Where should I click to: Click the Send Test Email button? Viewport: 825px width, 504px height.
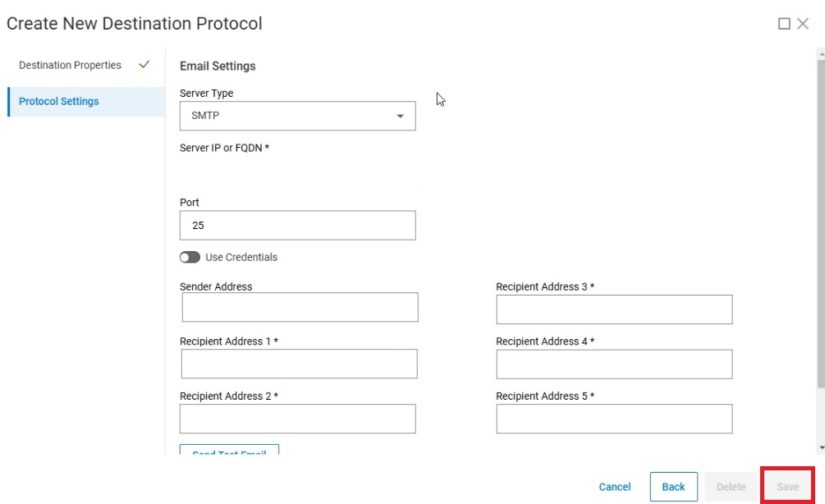pyautogui.click(x=228, y=451)
